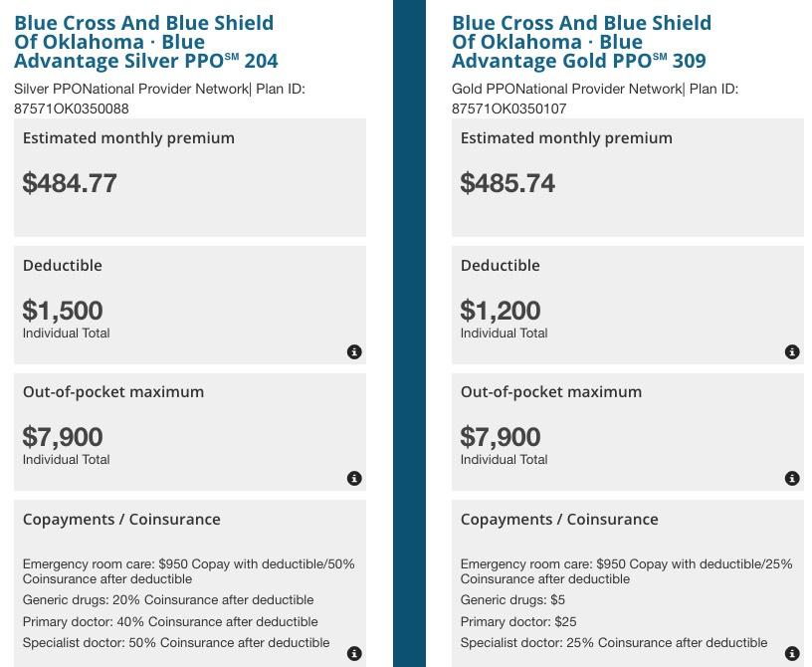This screenshot has width=812, height=667.
Task: Select the $1,500 deductible value
Action: pos(63,311)
